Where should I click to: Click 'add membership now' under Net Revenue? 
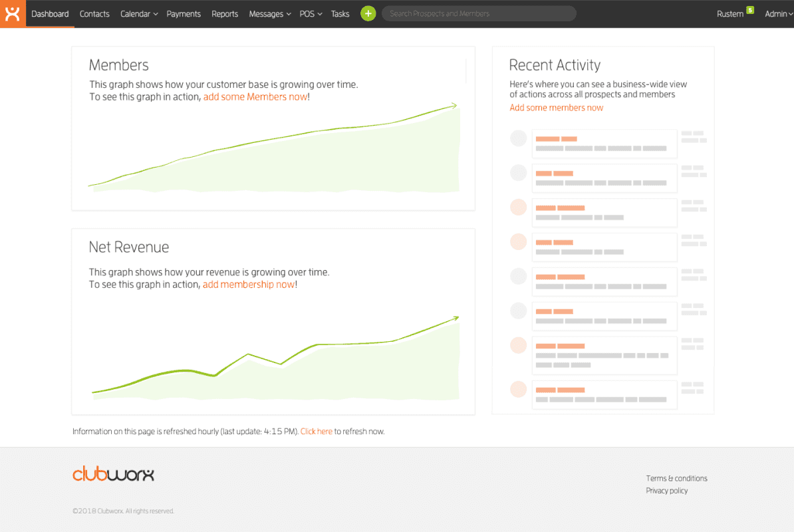pos(248,284)
